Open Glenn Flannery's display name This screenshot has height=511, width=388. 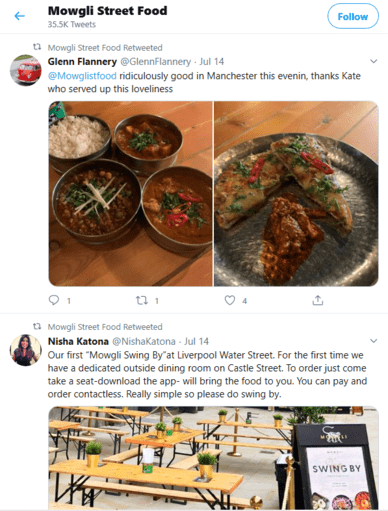(x=82, y=62)
